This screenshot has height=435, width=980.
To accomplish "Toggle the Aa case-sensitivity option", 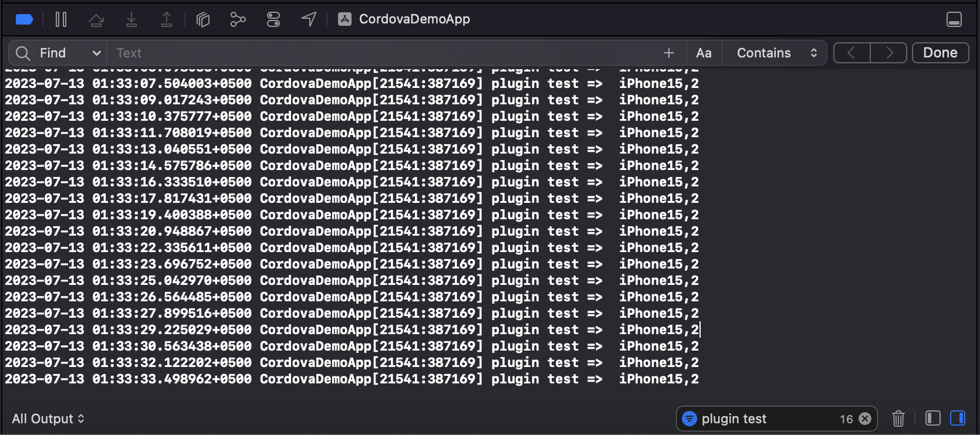I will (704, 53).
